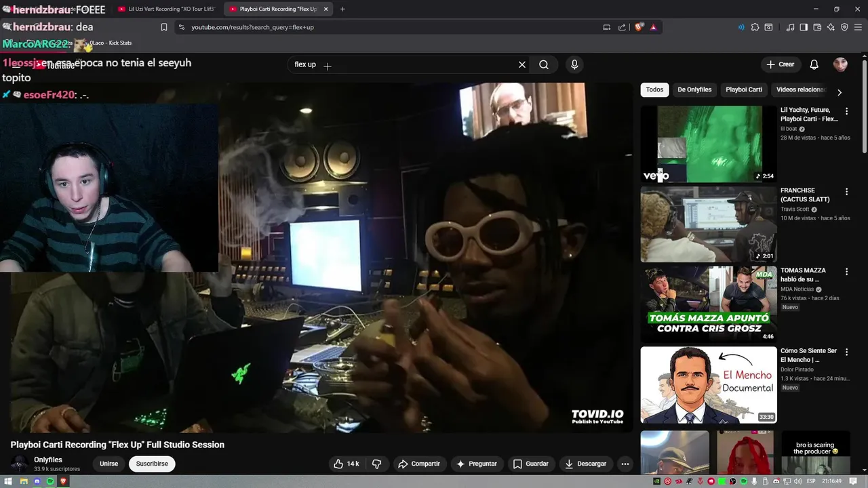Open the Onlyfiles channel name link
Screen dimensions: 868x488
coord(48,460)
